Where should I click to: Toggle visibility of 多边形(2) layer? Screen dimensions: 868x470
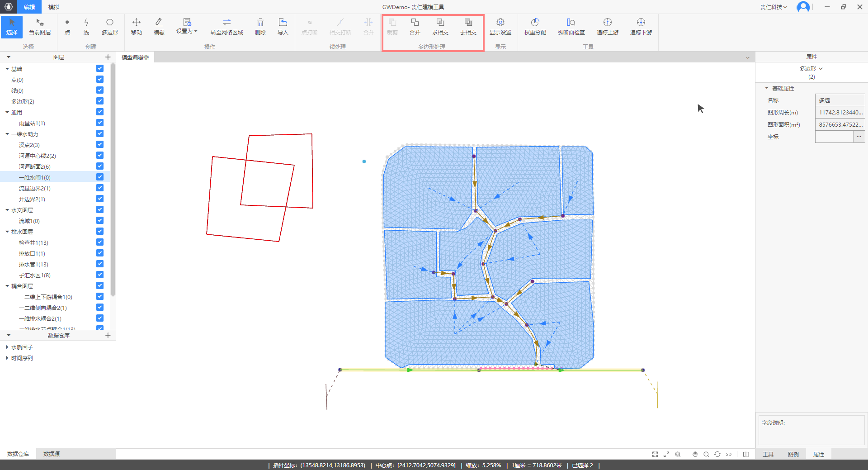point(100,101)
